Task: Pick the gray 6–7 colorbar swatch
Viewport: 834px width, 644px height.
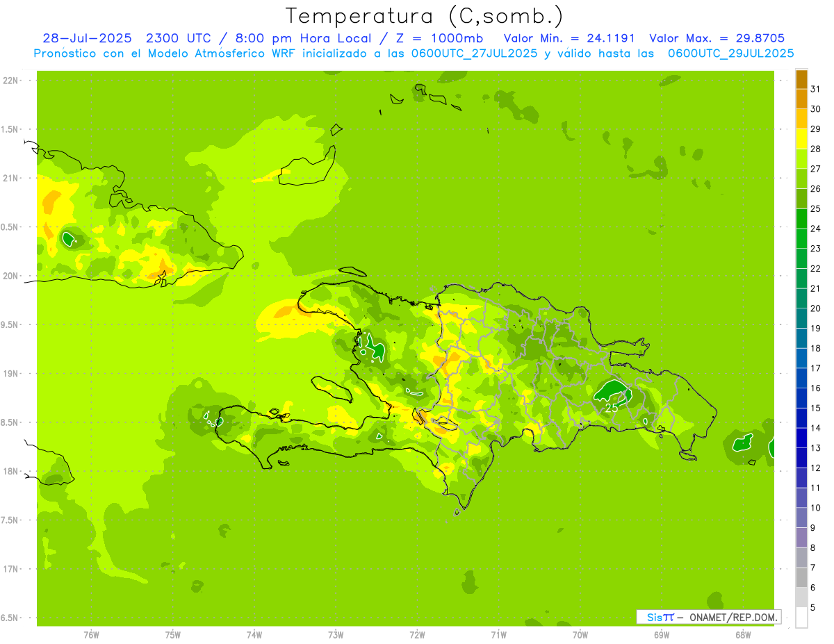Action: (801, 577)
